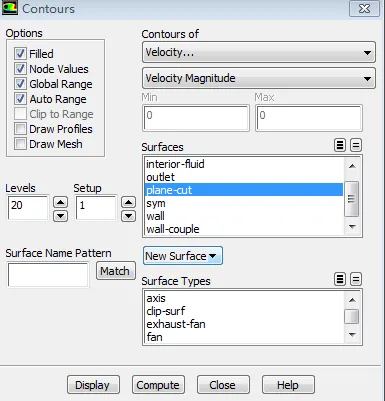Decrease Levels with down arrow
385x401 pixels.
(60, 216)
